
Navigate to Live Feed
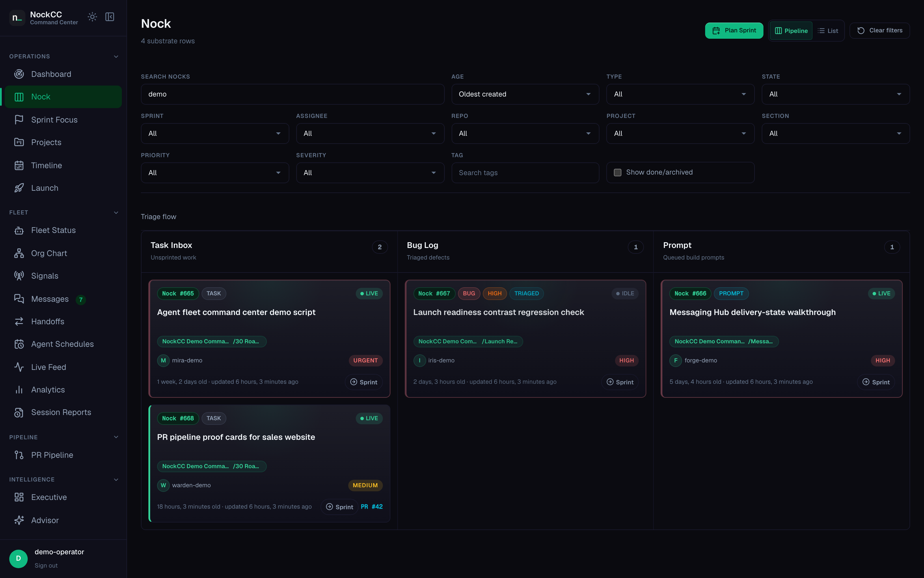click(x=63, y=367)
